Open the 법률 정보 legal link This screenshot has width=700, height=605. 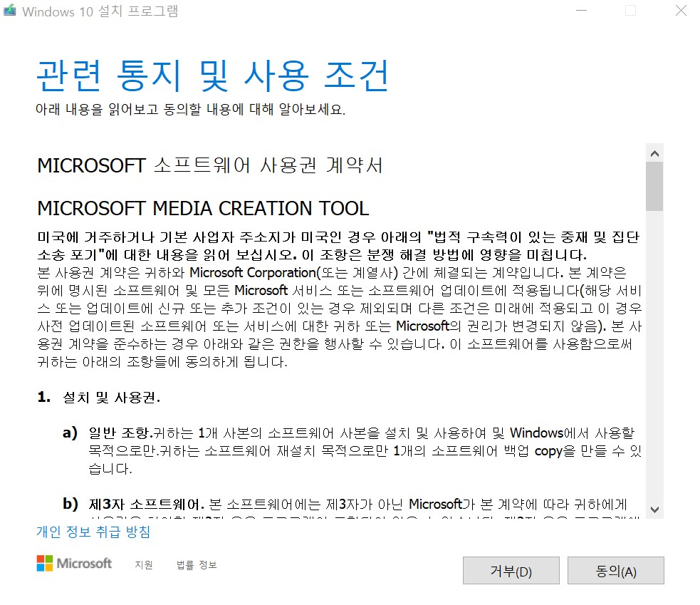point(197,565)
